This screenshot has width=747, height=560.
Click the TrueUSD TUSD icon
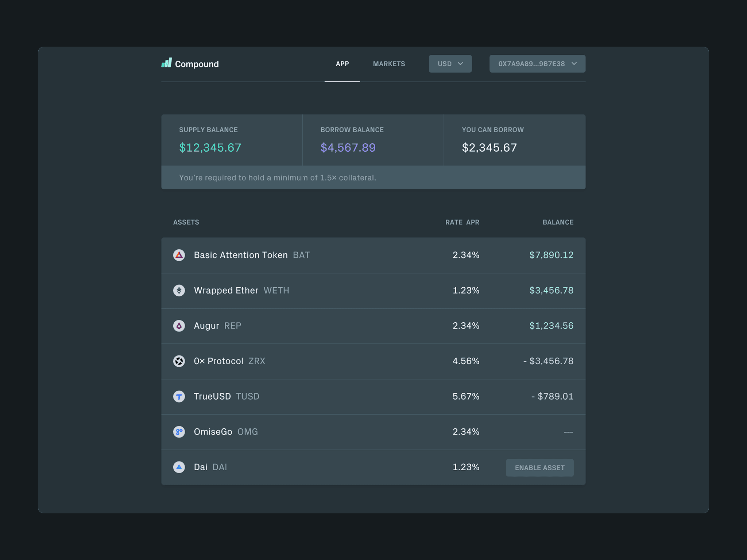pyautogui.click(x=179, y=397)
